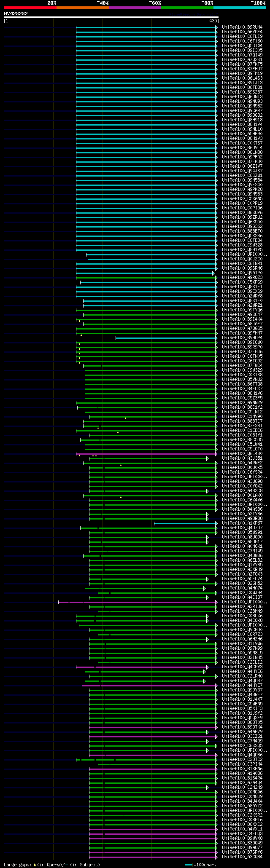
Task: Click the UniRef100_Q26H52 entry
Action: pyautogui.click(x=242, y=583)
